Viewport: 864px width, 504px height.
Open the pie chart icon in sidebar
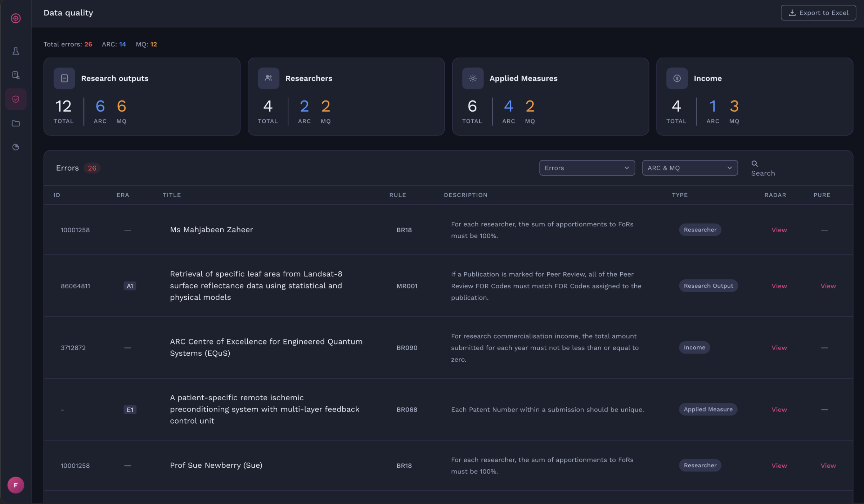pyautogui.click(x=15, y=147)
